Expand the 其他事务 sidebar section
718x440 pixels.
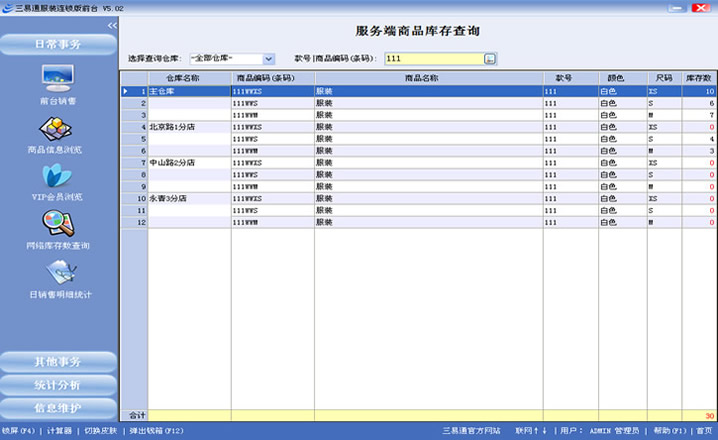(x=58, y=362)
